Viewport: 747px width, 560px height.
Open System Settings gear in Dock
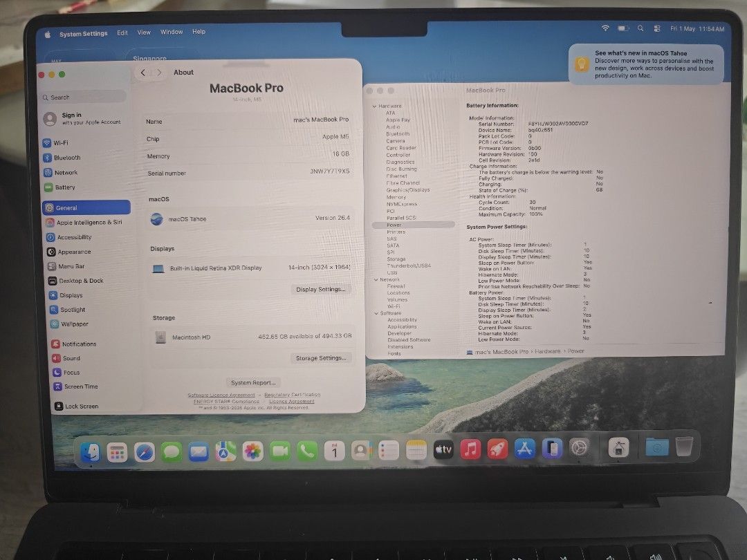[580, 448]
